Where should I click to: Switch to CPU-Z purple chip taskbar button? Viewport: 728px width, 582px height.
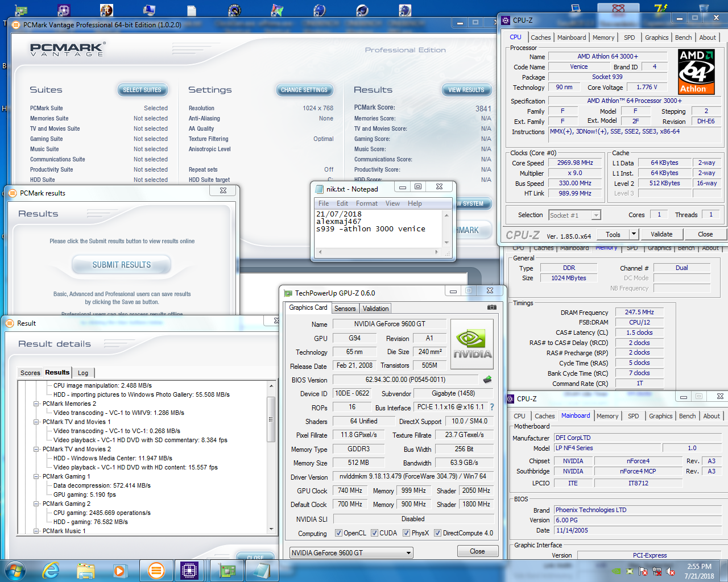[x=189, y=570]
